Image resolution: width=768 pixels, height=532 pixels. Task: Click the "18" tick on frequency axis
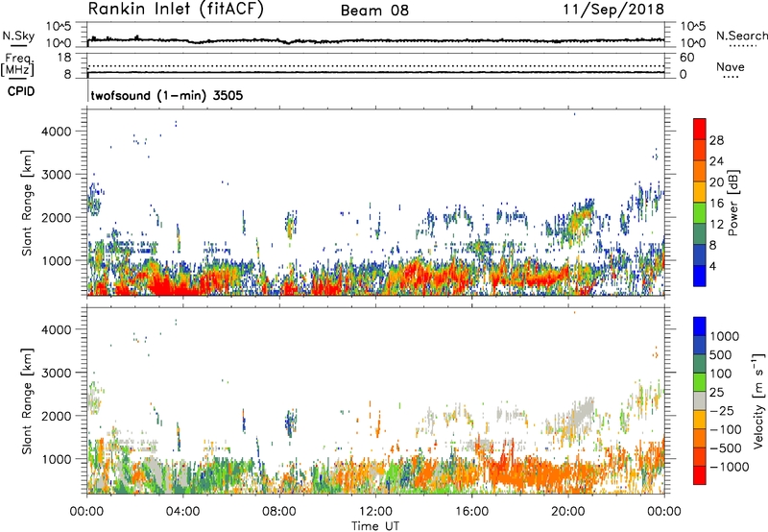64,58
